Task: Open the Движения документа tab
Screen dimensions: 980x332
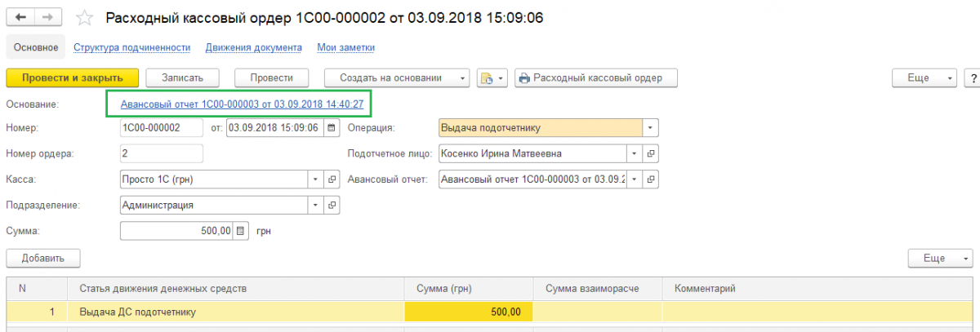Action: (x=254, y=48)
